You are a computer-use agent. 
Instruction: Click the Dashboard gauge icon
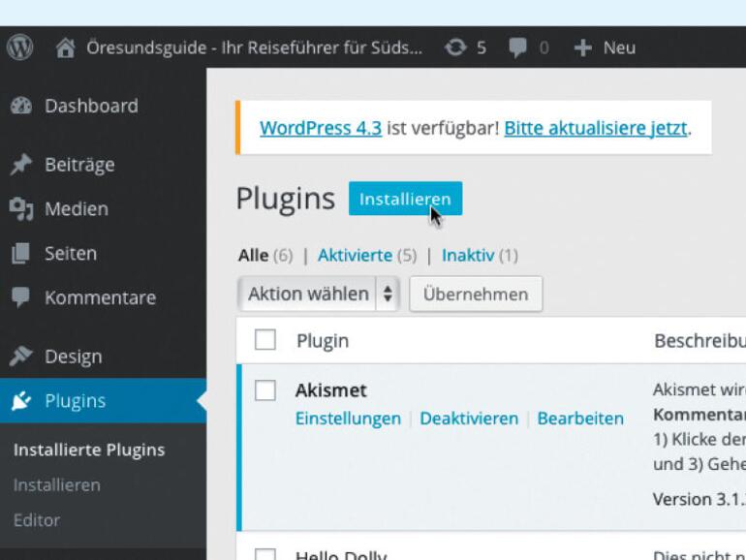click(x=21, y=107)
